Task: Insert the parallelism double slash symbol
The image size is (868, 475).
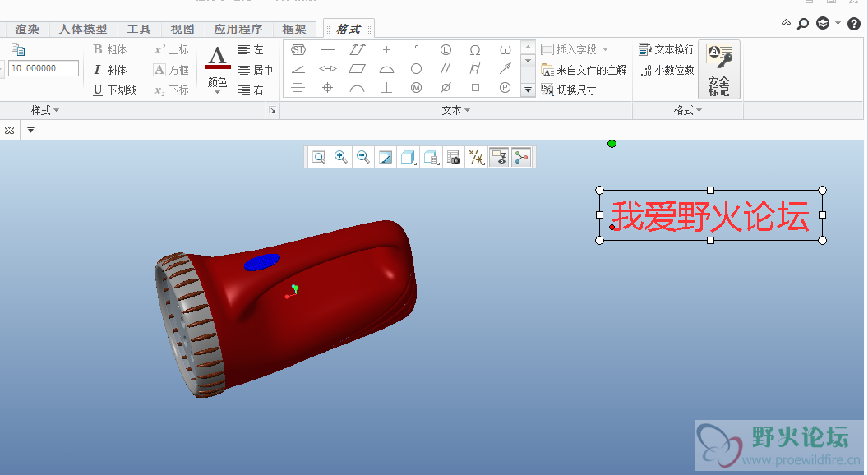Action: pyautogui.click(x=446, y=69)
